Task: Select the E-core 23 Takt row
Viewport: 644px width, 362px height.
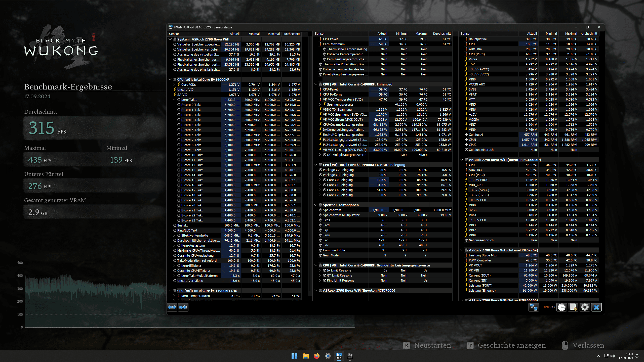Action: coord(234,220)
